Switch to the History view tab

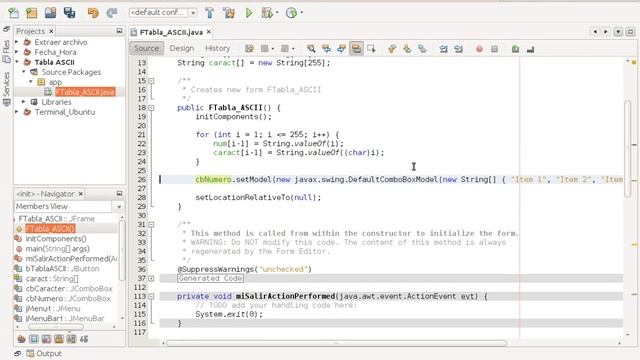coord(217,48)
